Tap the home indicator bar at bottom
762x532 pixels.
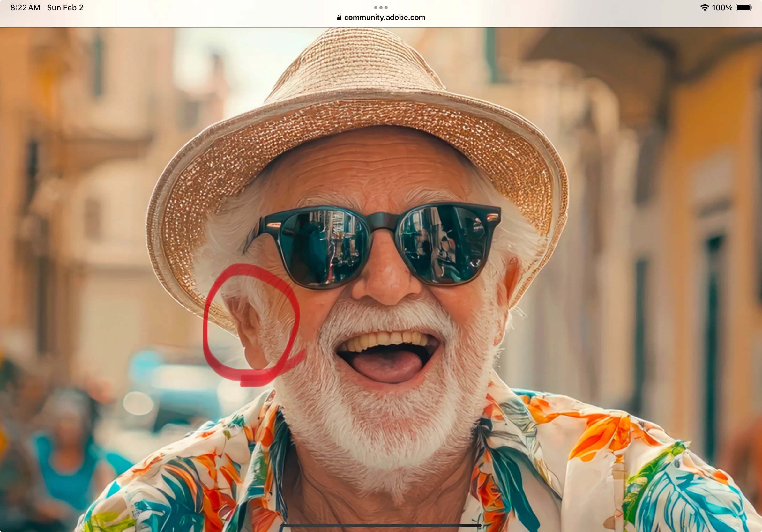(381, 525)
